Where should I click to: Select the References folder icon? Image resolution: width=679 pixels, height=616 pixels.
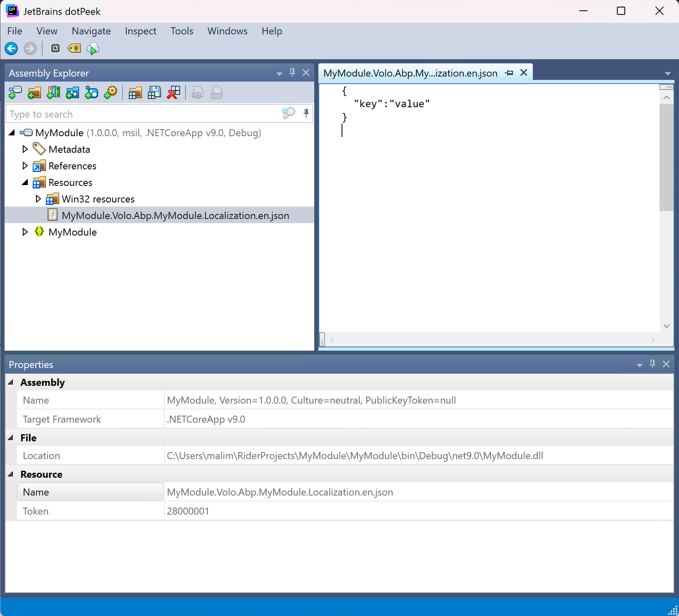click(x=39, y=166)
